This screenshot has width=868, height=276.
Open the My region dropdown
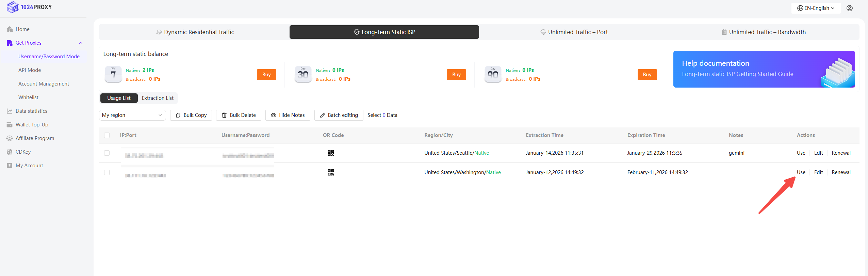pyautogui.click(x=132, y=115)
